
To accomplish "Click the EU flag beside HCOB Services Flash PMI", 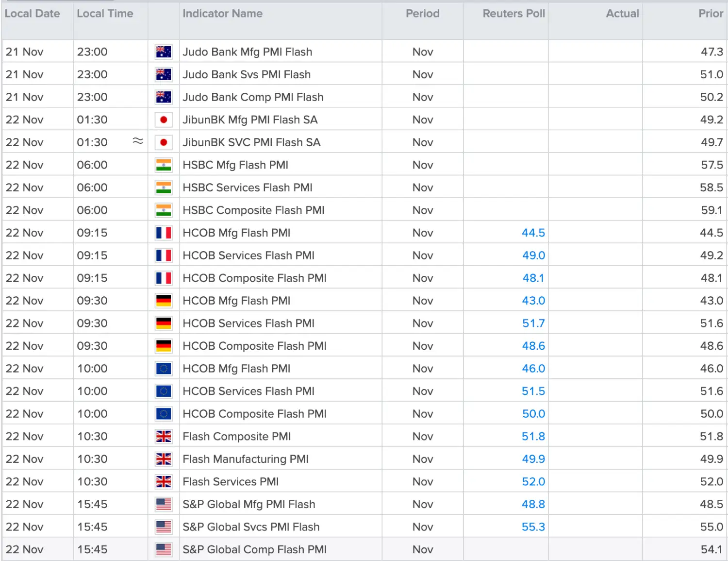I will click(x=164, y=391).
